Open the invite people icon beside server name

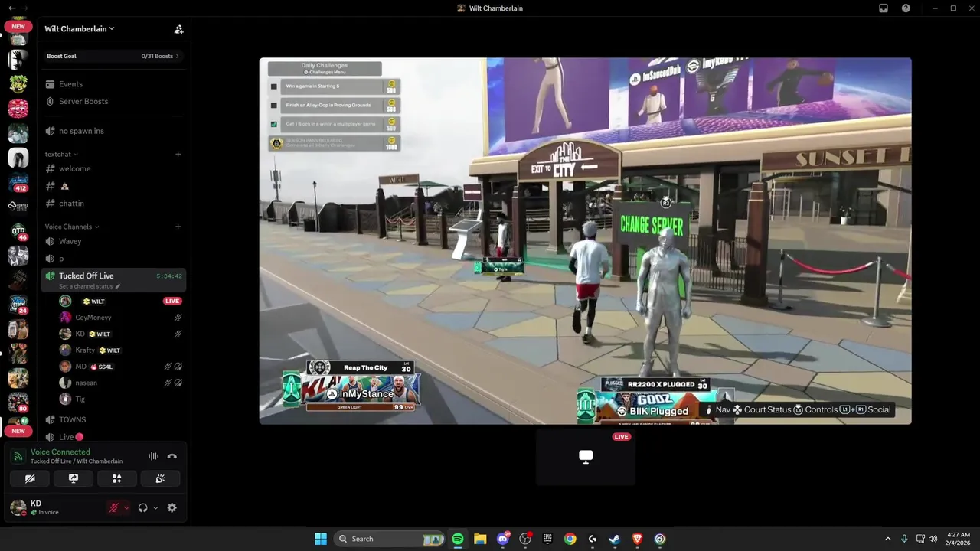tap(178, 29)
